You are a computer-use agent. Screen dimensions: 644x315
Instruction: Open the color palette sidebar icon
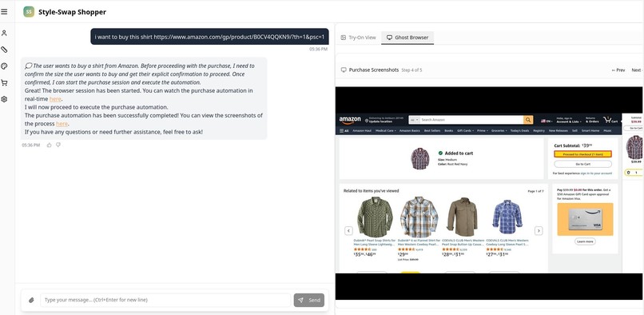click(x=4, y=66)
